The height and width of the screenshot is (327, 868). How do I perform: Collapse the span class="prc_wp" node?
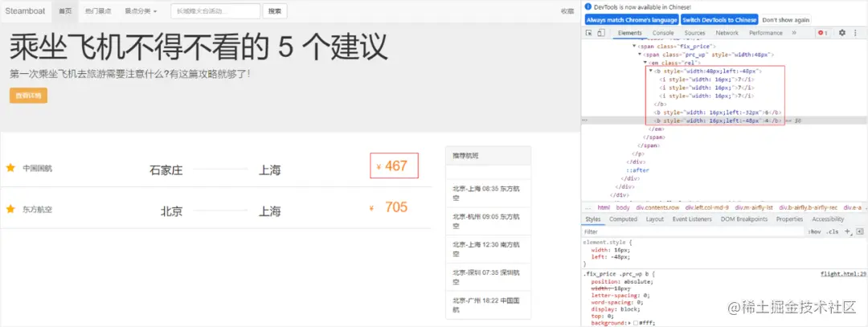[640, 55]
